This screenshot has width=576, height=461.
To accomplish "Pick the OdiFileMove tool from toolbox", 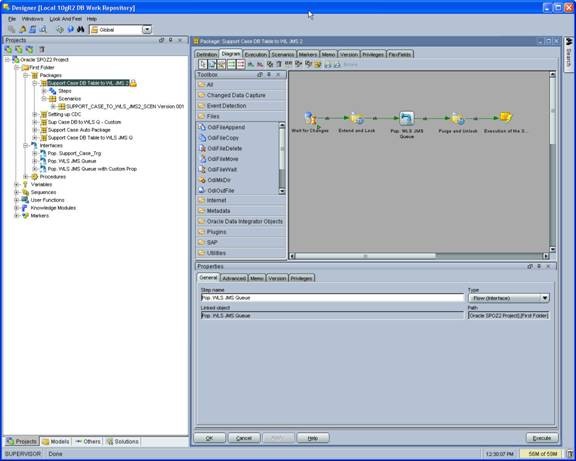I will [223, 159].
